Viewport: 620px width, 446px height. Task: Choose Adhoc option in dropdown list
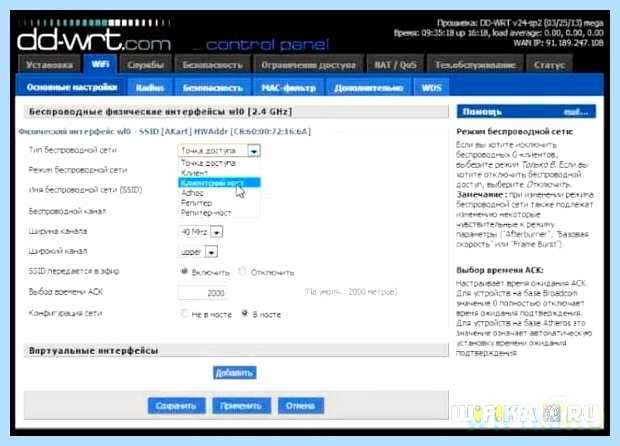click(x=219, y=193)
